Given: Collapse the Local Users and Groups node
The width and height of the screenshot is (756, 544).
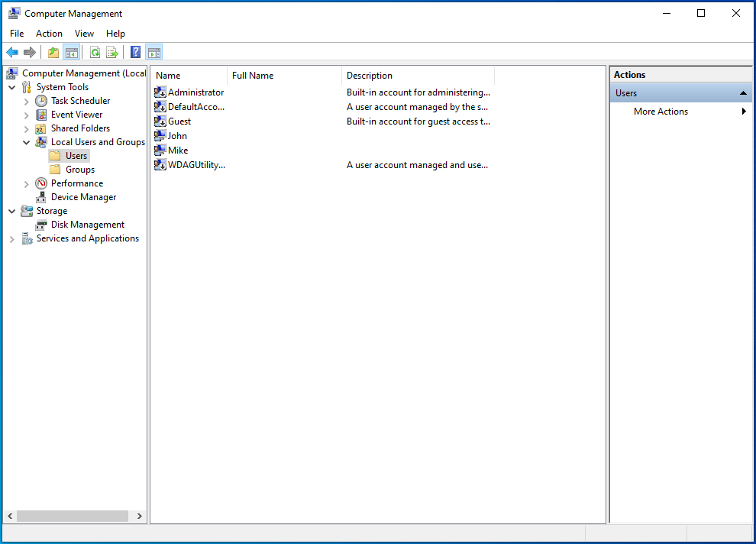Looking at the screenshot, I should click(x=27, y=142).
